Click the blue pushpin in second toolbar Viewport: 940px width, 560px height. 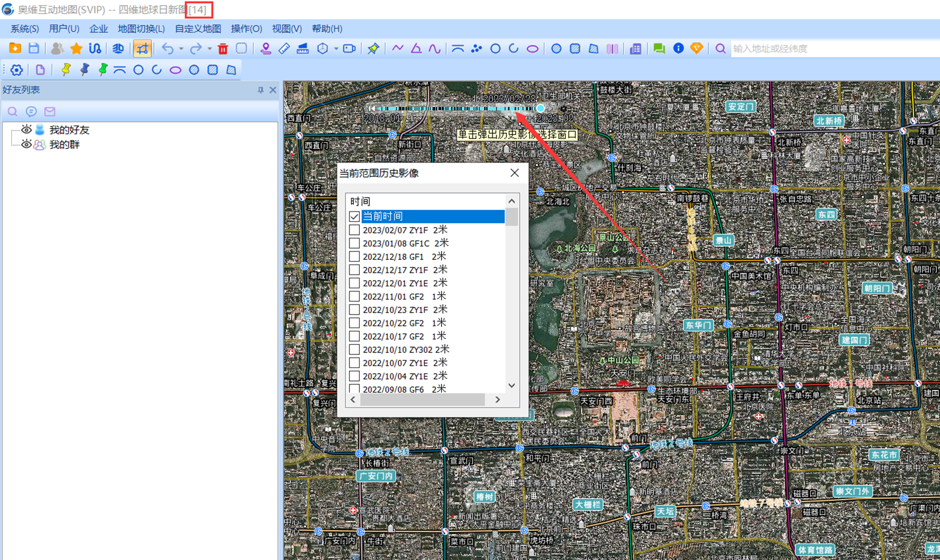click(84, 70)
